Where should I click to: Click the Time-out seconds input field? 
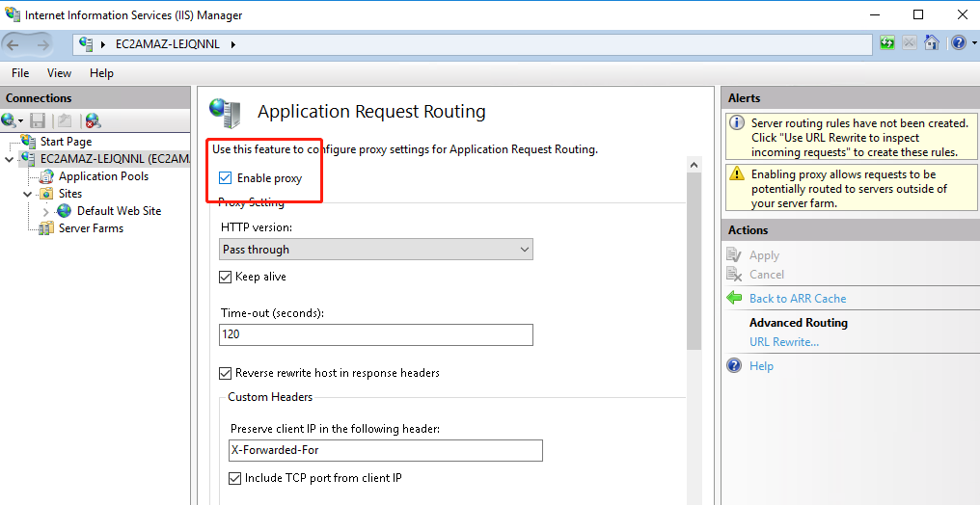(x=376, y=334)
